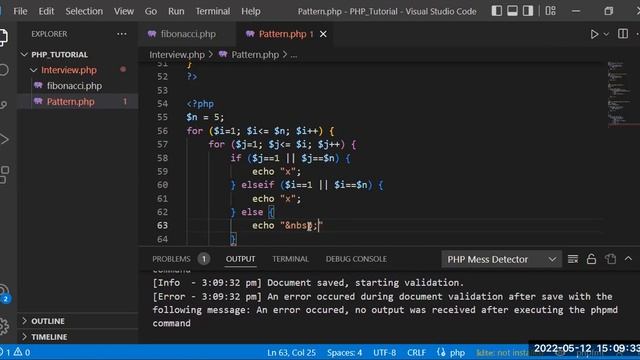The width and height of the screenshot is (640, 360).
Task: Switch to the PROBLEMS panel tab
Action: (x=171, y=259)
